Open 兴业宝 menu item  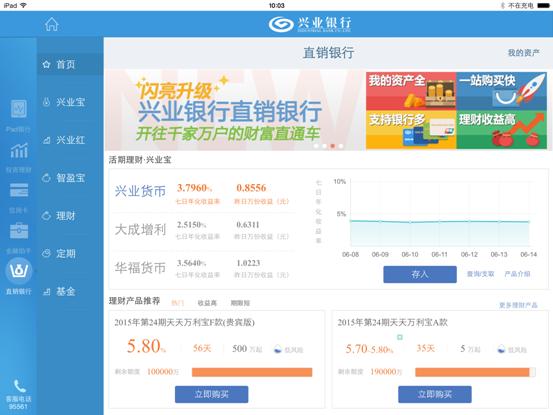(x=70, y=102)
